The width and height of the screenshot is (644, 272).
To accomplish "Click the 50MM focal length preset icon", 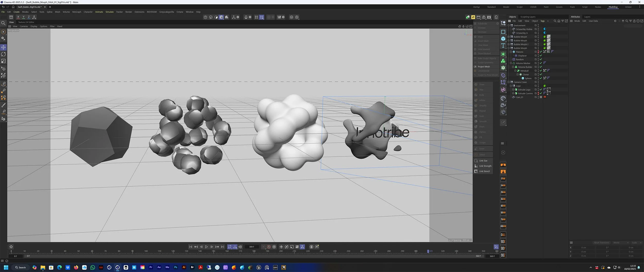I will tap(503, 212).
